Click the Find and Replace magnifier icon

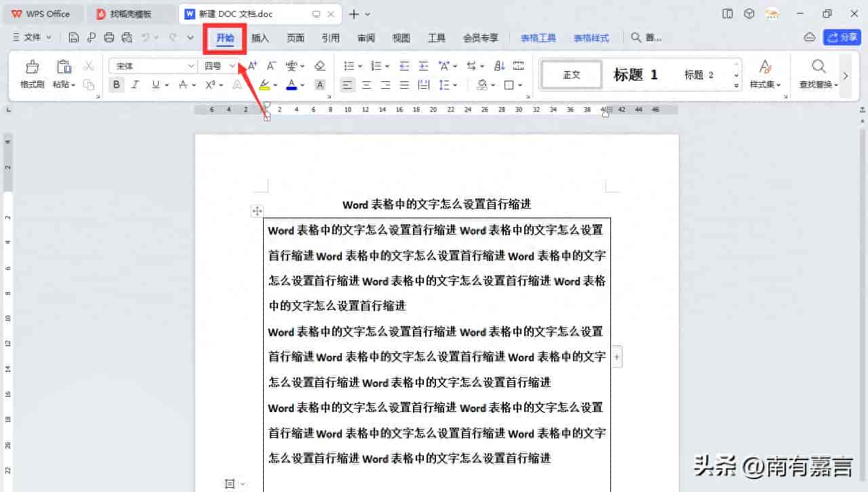point(818,66)
